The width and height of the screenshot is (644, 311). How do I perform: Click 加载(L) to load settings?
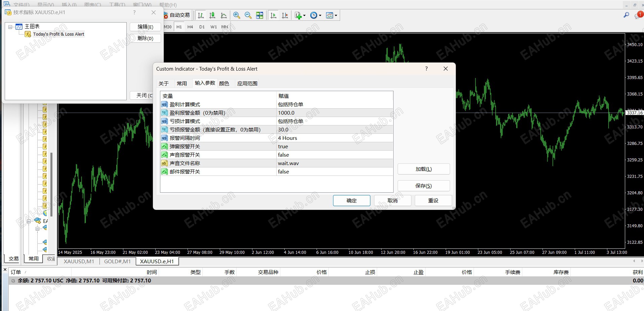tap(424, 169)
